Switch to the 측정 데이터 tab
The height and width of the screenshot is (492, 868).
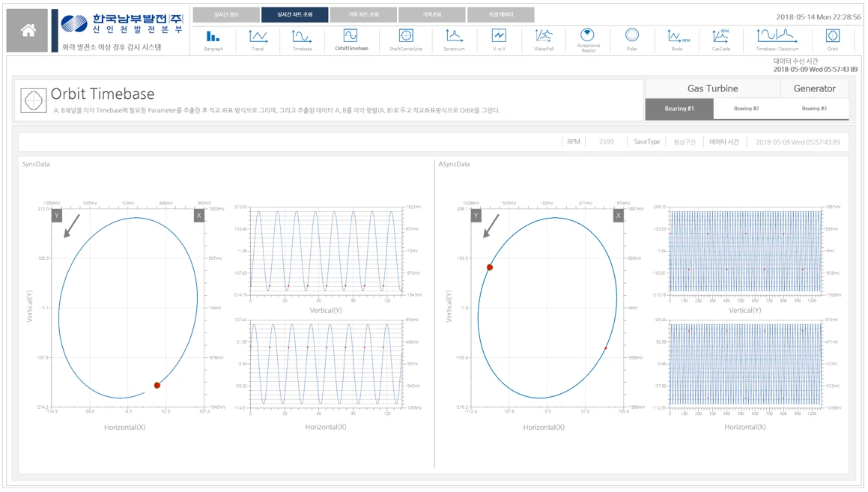pyautogui.click(x=500, y=14)
